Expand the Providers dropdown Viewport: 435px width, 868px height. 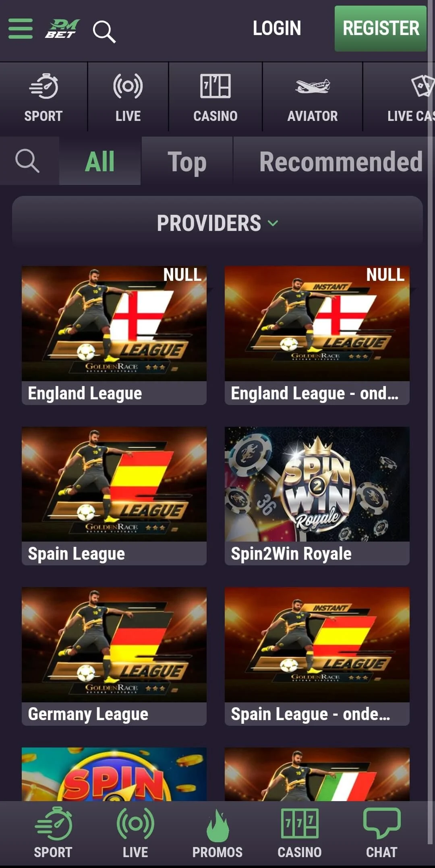click(x=217, y=223)
